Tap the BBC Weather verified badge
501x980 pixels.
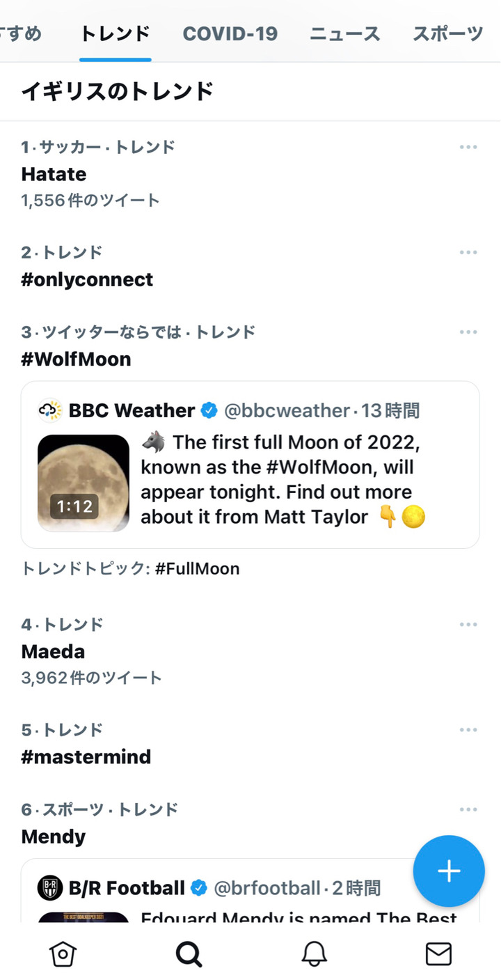coord(209,411)
